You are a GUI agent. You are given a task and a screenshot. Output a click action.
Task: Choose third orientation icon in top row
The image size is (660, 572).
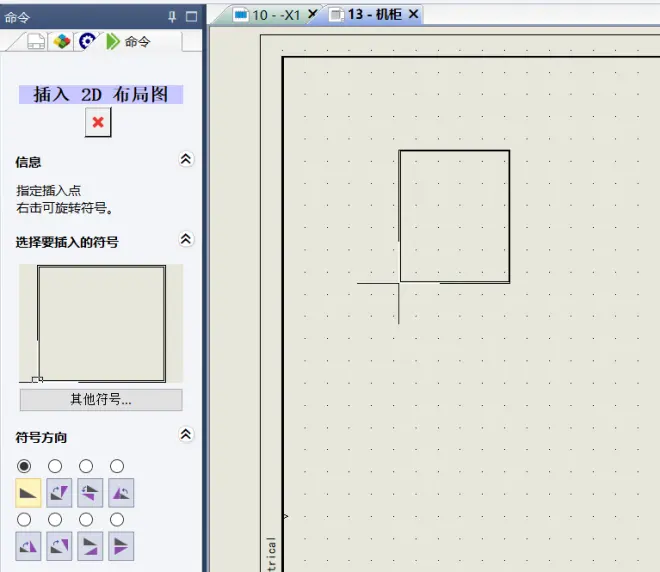(90, 492)
